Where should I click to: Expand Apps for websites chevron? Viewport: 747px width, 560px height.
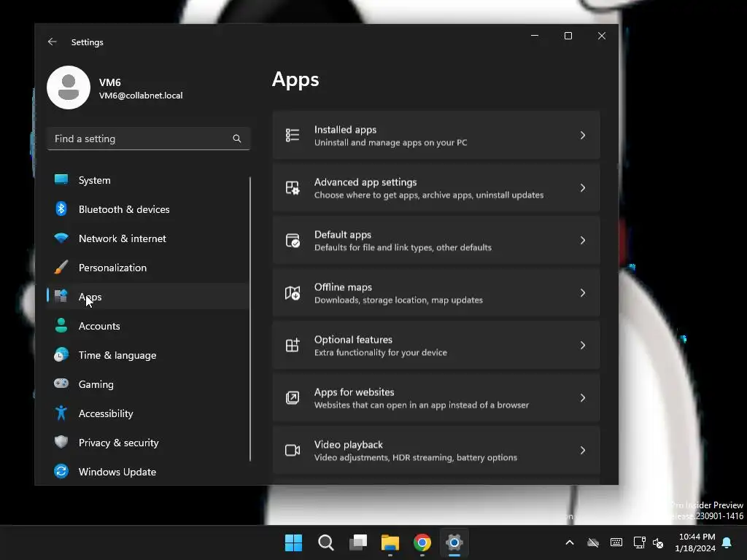[x=583, y=397]
